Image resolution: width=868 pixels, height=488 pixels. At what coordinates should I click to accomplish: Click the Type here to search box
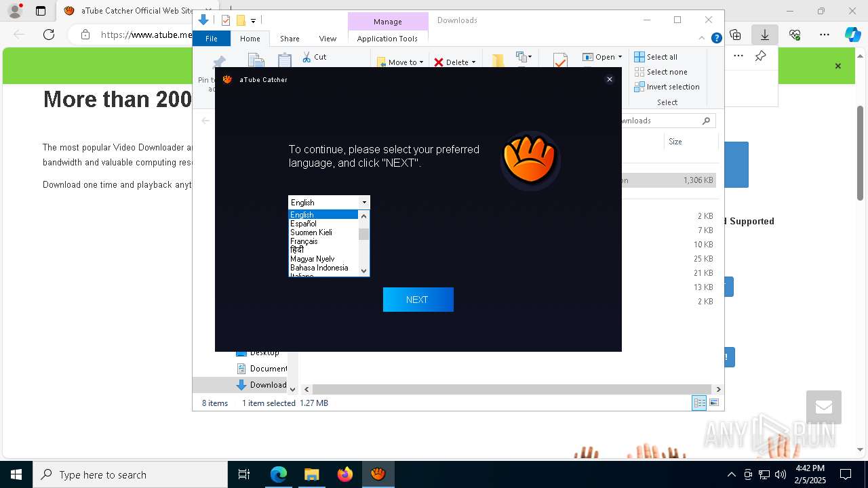pos(130,474)
